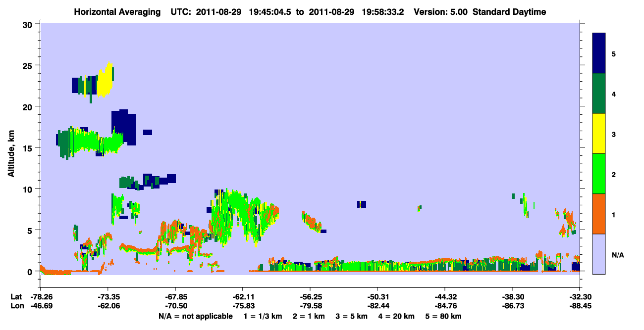The image size is (644, 330).
Task: Click the start time '19:45:04.5' in title
Action: (270, 12)
